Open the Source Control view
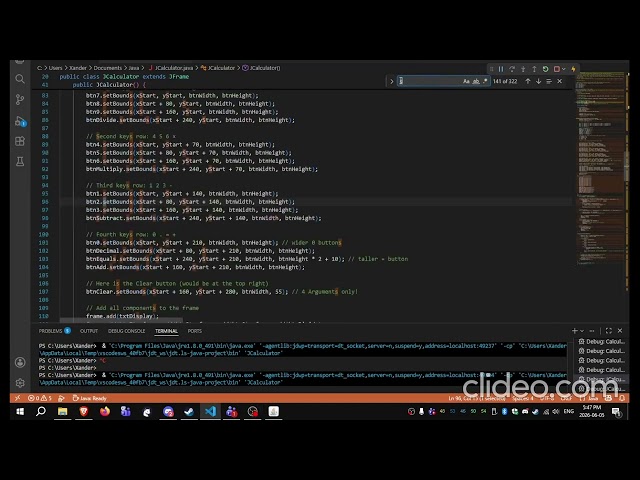 click(20, 99)
